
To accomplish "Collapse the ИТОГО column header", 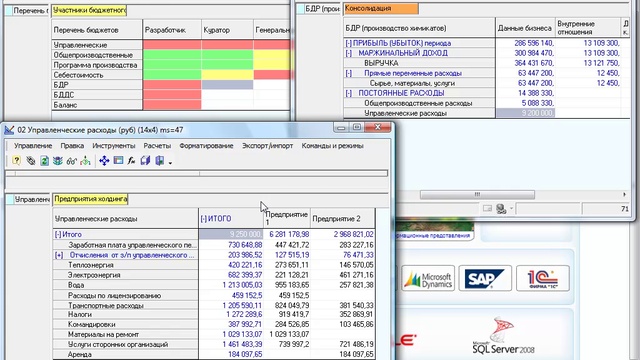I will coord(203,219).
